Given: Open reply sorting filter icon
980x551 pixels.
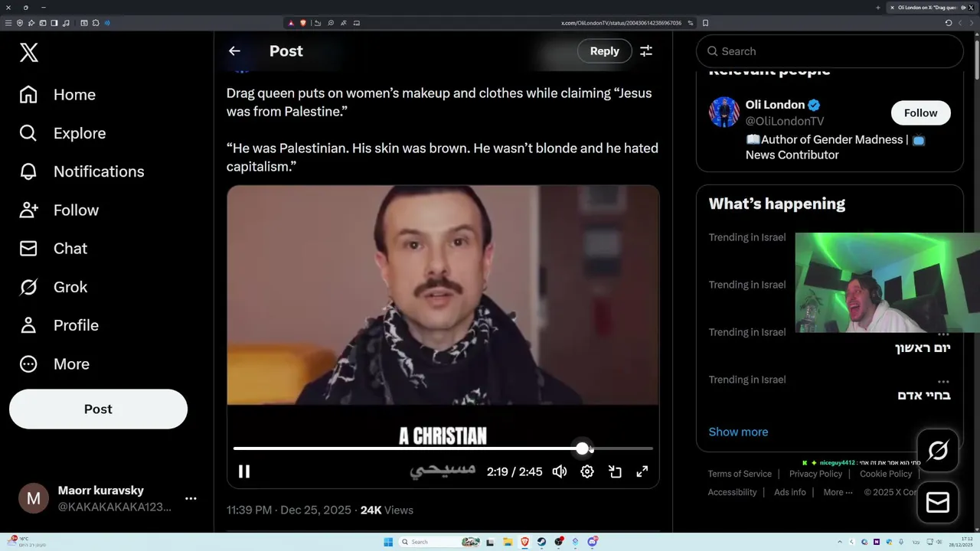Looking at the screenshot, I should [x=646, y=51].
